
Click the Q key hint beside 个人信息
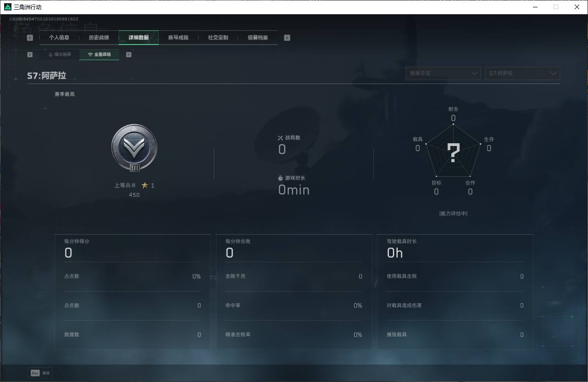point(30,38)
